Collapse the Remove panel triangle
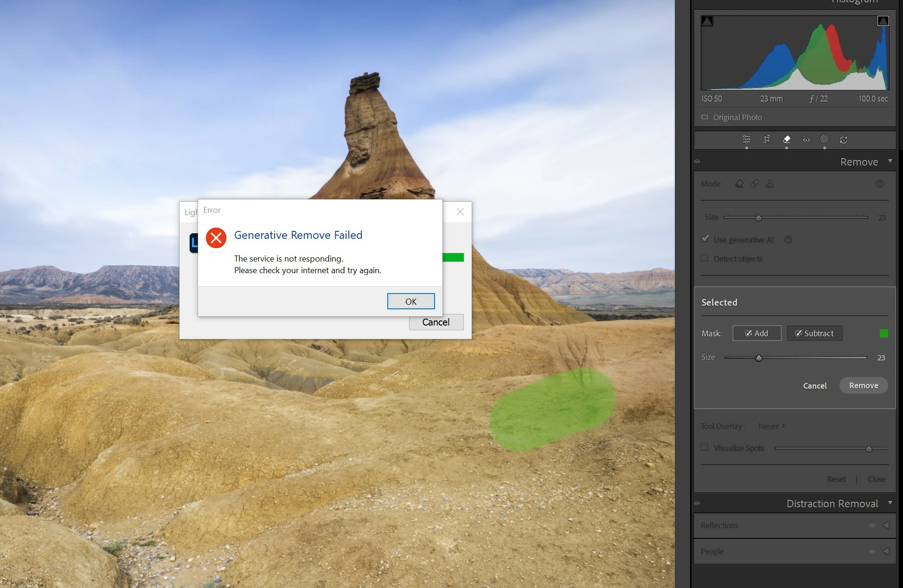 click(890, 161)
